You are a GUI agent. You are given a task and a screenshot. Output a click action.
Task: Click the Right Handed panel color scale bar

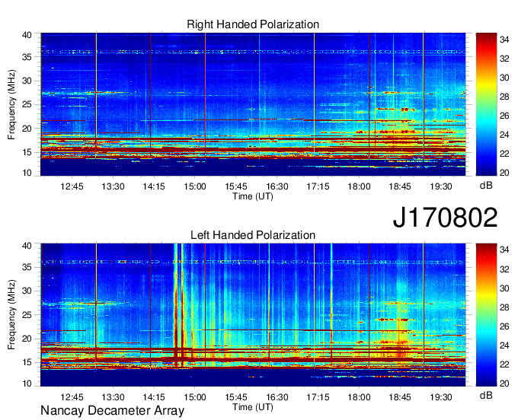click(486, 104)
